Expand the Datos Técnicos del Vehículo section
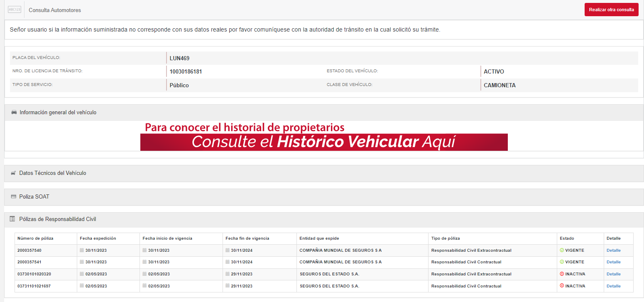 tap(53, 173)
